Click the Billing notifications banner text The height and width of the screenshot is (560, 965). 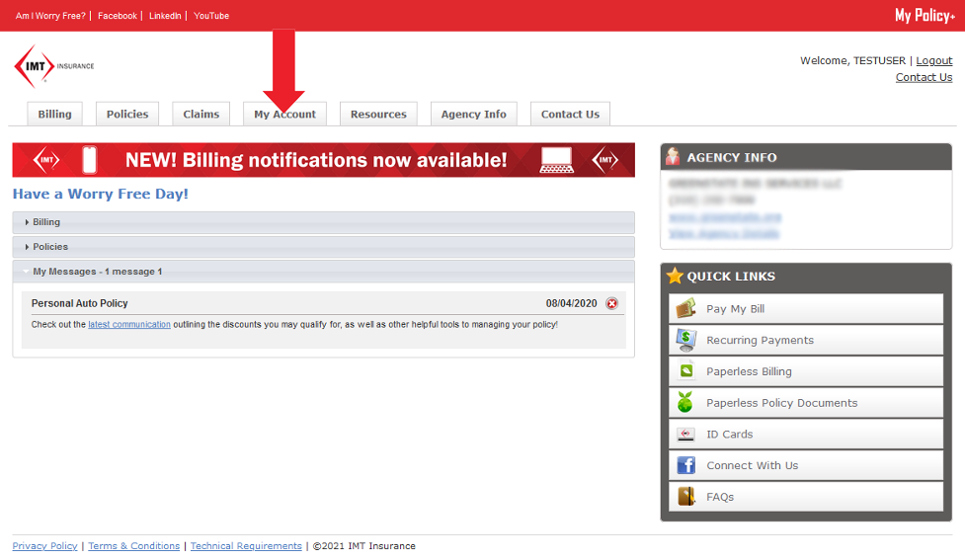pyautogui.click(x=316, y=160)
